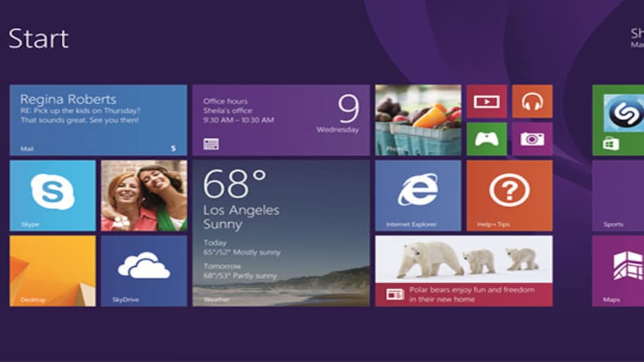This screenshot has height=362, width=644.
Task: Open the Help+Tips tile
Action: pyautogui.click(x=509, y=196)
